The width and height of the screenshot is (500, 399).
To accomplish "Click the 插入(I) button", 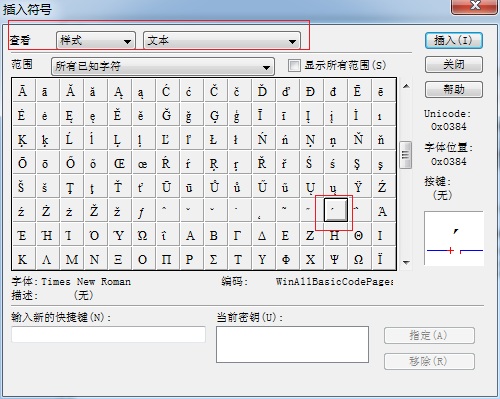I will [x=454, y=41].
